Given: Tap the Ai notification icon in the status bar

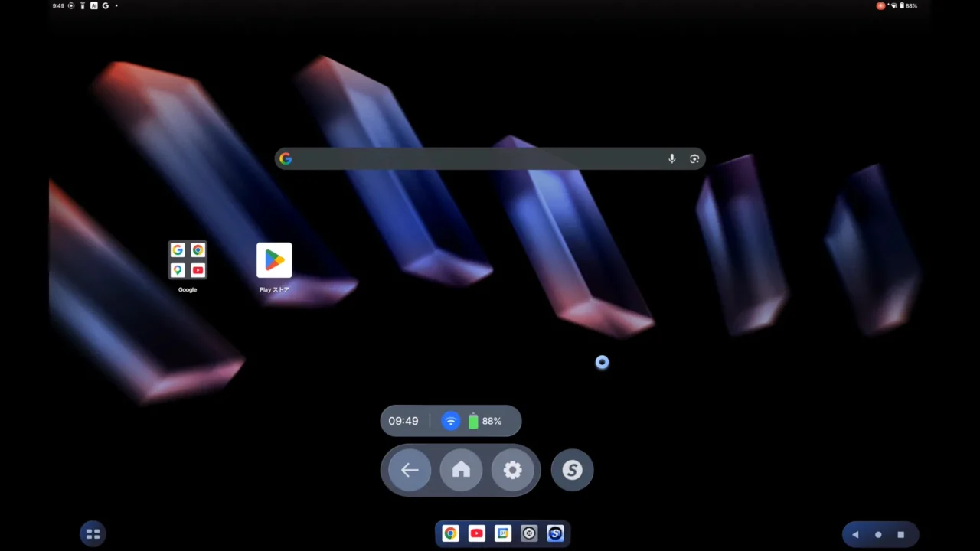Looking at the screenshot, I should click(94, 5).
